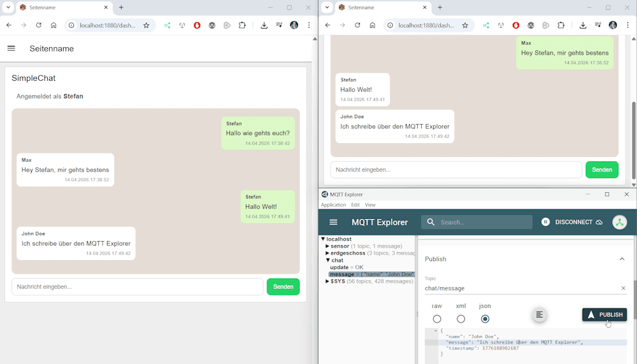Open hamburger menu in left Seitenname dashboard

click(x=11, y=48)
